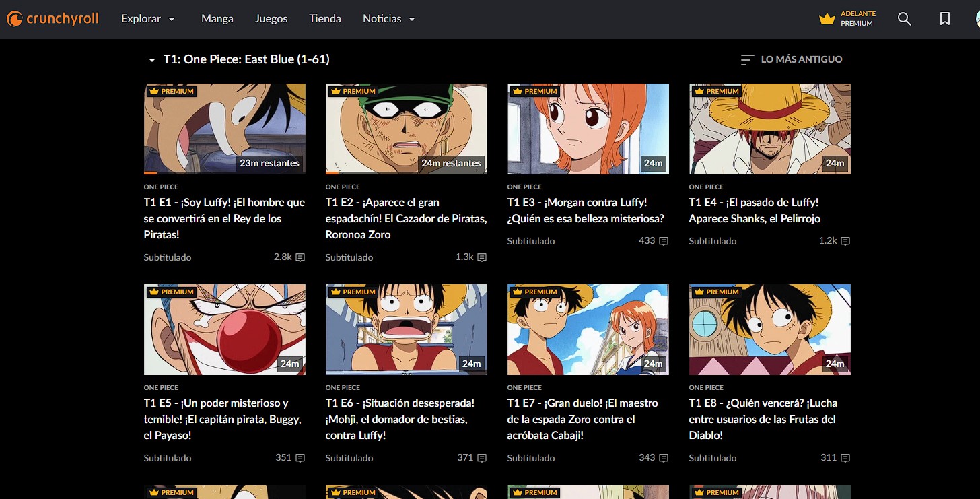Play episode 6 thumbnail of shocked Luffy

click(407, 329)
